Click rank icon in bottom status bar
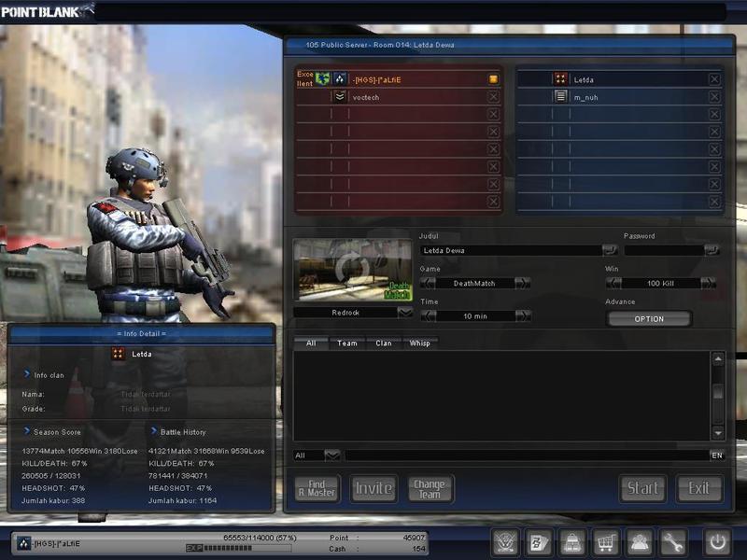This screenshot has height=560, width=747. pyautogui.click(x=24, y=543)
